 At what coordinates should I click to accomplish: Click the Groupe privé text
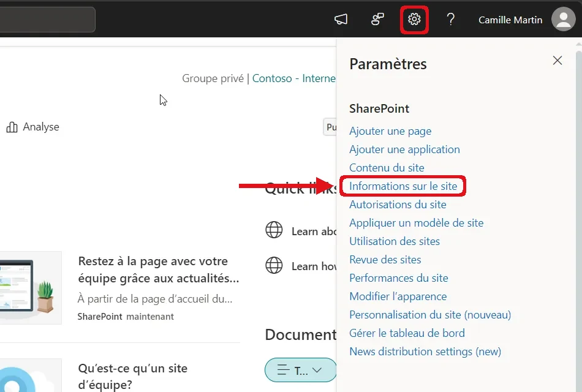[x=213, y=78]
